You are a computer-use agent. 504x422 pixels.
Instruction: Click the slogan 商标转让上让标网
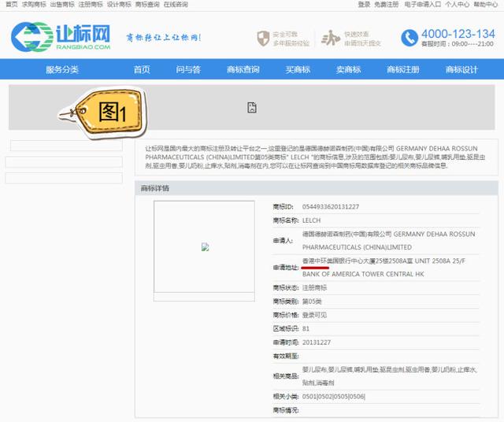[x=163, y=38]
